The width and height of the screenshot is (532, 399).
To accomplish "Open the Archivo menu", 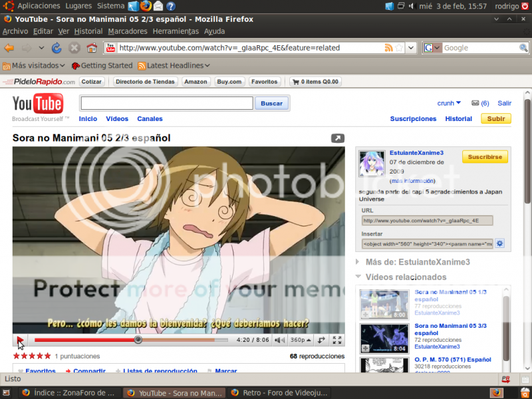I will tap(15, 31).
